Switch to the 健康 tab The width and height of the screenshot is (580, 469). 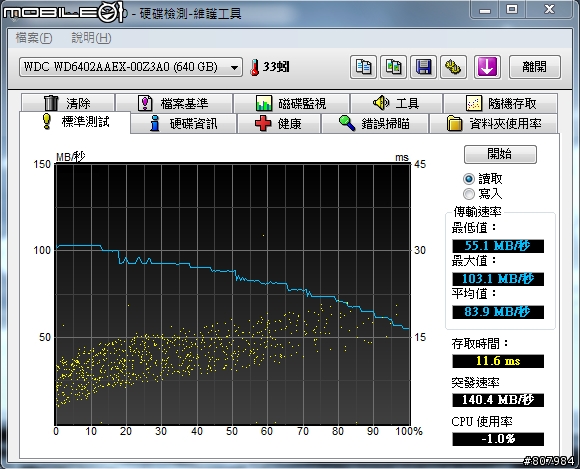pos(279,123)
